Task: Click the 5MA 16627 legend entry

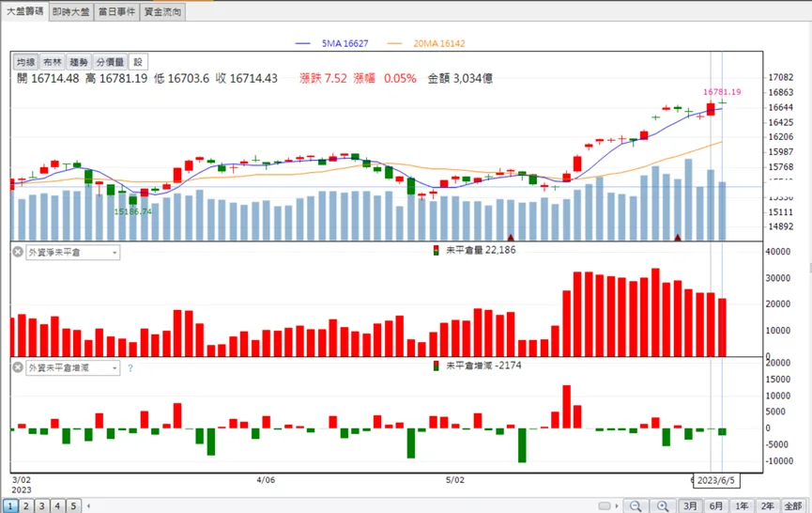Action: click(332, 43)
